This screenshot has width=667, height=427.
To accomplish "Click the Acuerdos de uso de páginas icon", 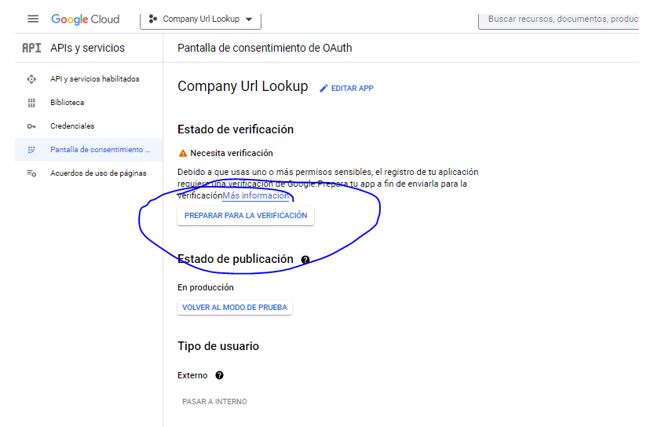I will [31, 174].
